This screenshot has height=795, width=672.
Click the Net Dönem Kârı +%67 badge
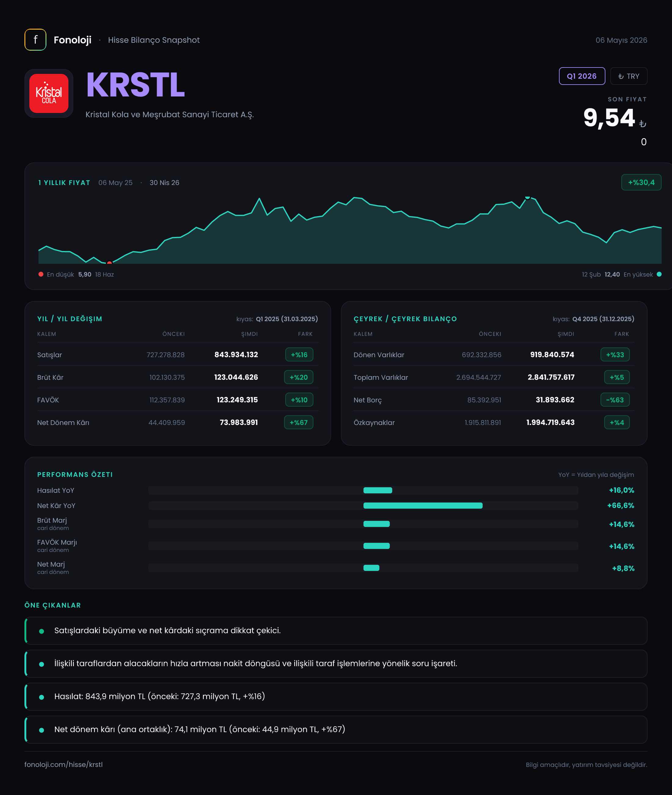pos(299,422)
